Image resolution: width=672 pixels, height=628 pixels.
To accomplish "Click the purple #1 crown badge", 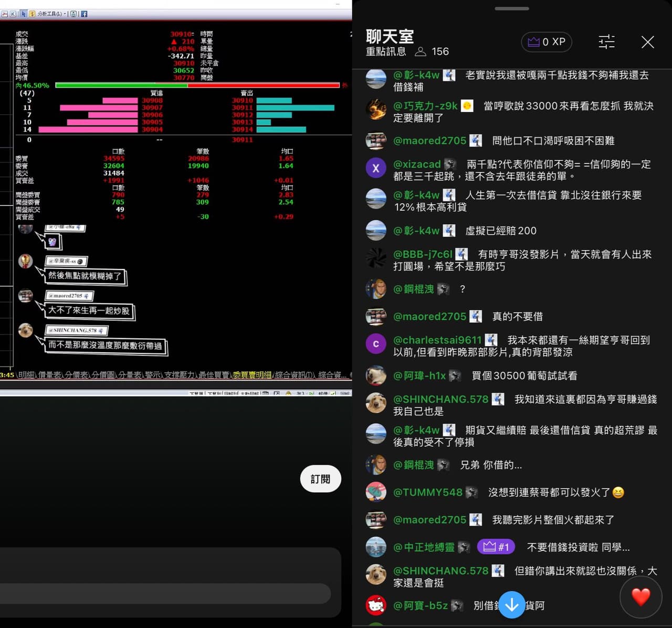I will tap(496, 547).
